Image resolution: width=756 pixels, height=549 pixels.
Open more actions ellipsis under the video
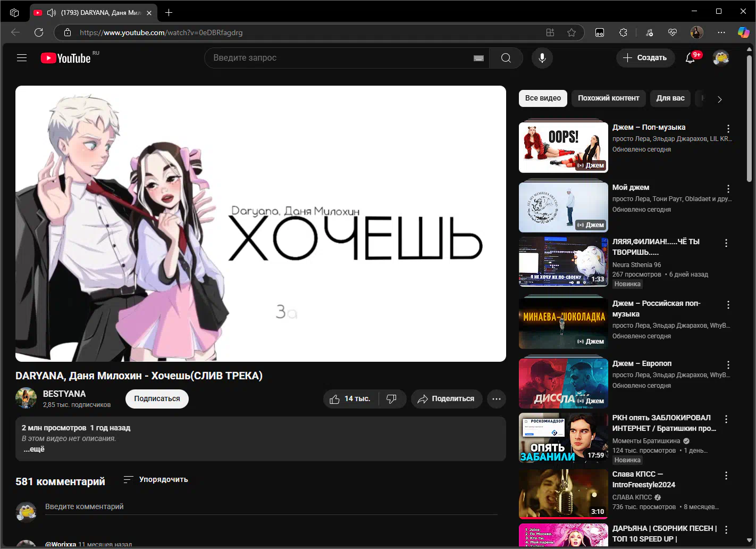click(x=497, y=399)
